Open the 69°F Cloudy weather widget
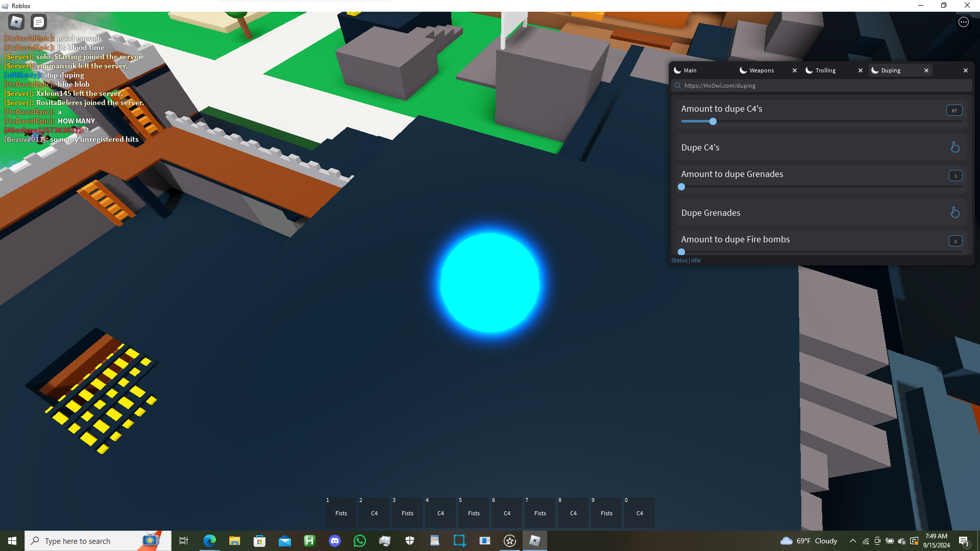 coord(809,541)
